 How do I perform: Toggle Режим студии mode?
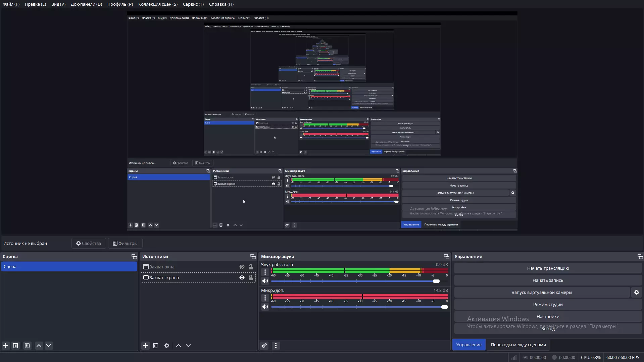pos(548,304)
